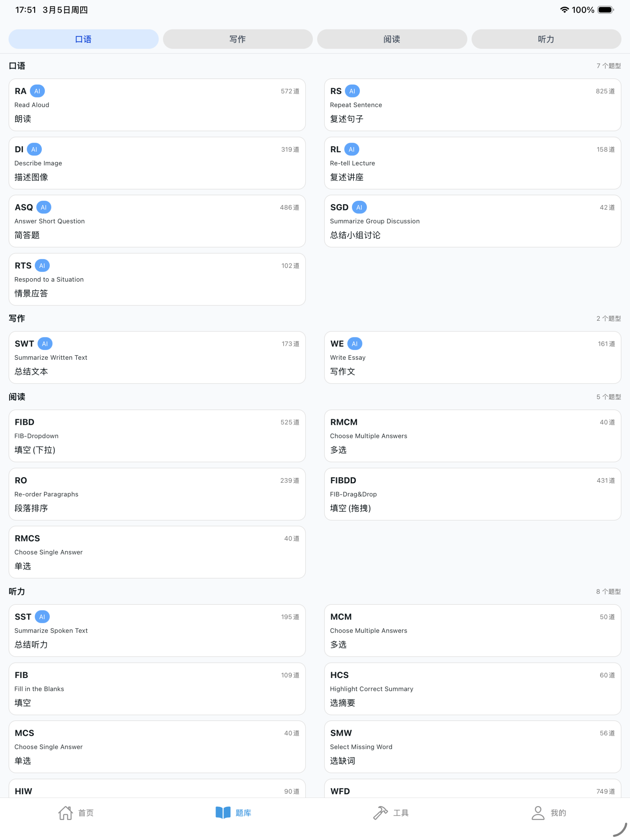Tap the Wi-Fi status icon
Screen dimensions: 630x840
[565, 10]
